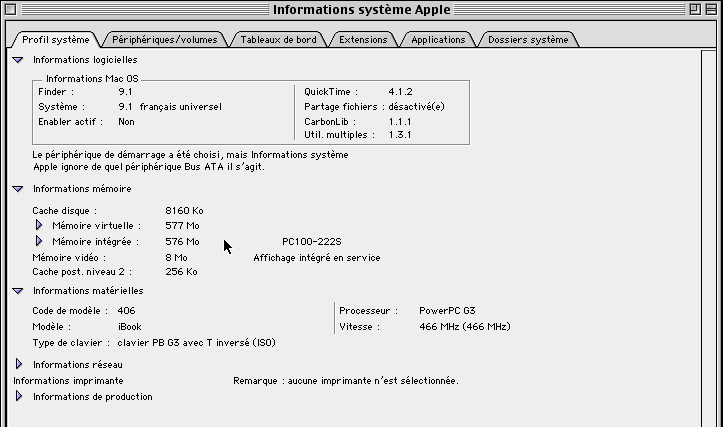Open the Tableaux de bord tab
This screenshot has height=427, width=723.
click(x=279, y=40)
